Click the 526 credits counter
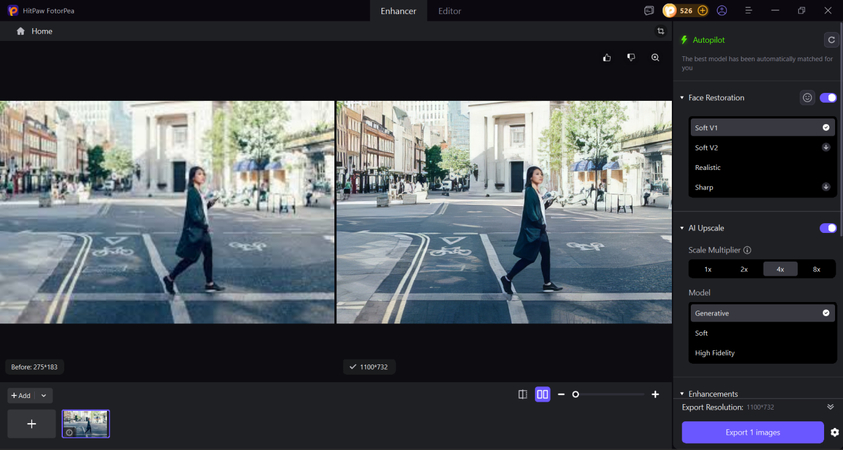Viewport: 843px width, 450px height. click(x=686, y=10)
